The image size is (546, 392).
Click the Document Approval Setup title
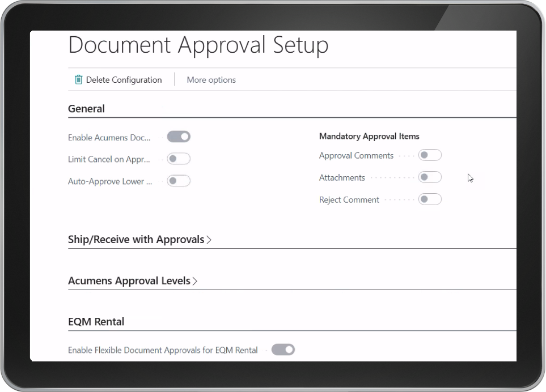tap(198, 45)
